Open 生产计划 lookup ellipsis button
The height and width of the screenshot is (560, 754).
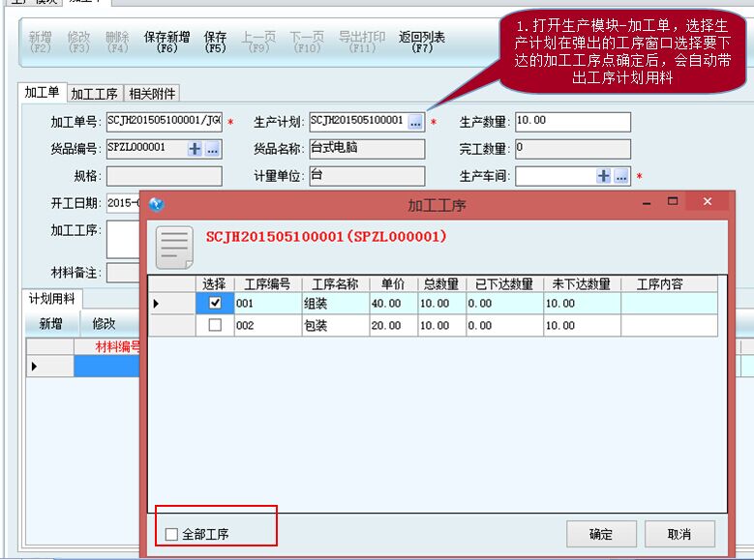point(415,122)
